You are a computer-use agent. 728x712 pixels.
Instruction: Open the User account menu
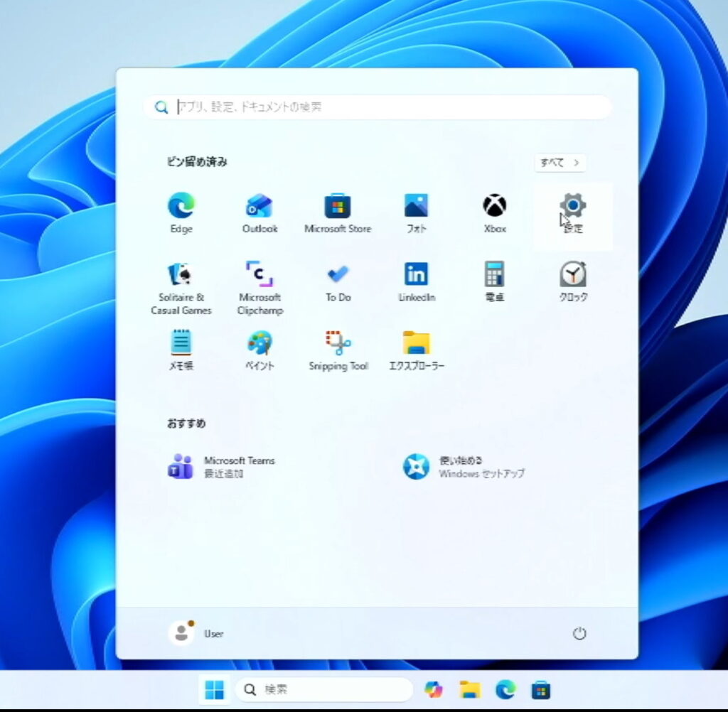click(196, 633)
